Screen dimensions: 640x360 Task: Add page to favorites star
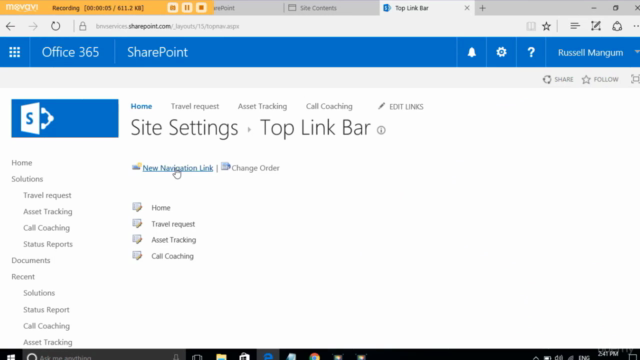tap(546, 27)
